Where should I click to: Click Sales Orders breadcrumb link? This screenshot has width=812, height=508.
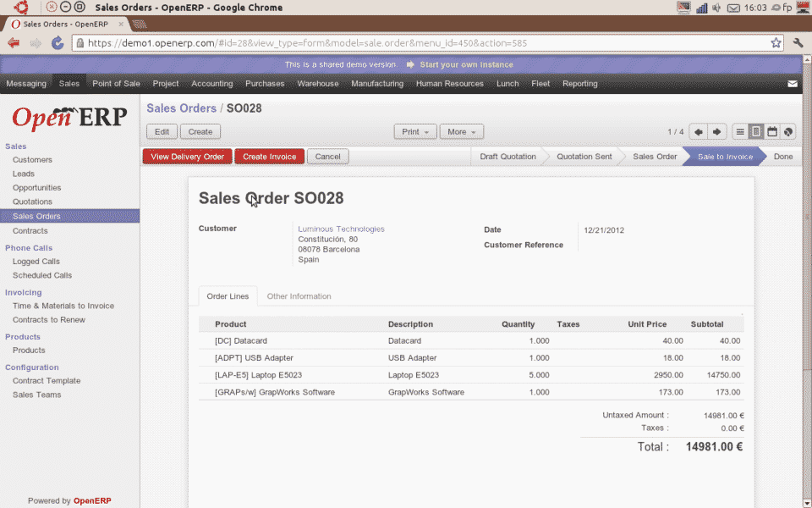click(181, 108)
